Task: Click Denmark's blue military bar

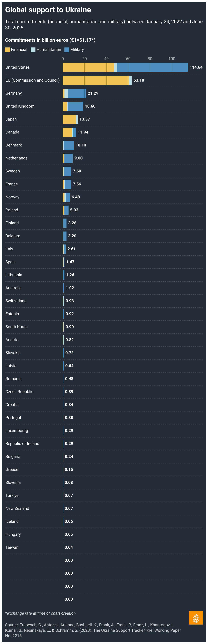Action: tap(69, 145)
